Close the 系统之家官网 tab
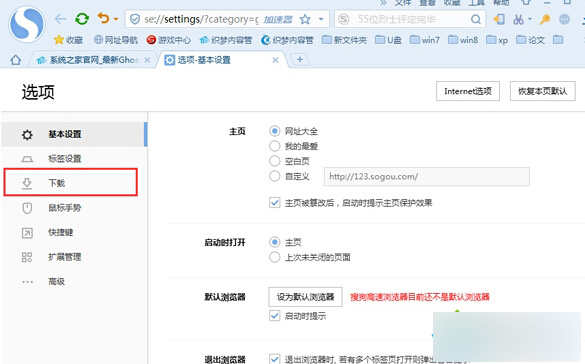 [x=147, y=60]
